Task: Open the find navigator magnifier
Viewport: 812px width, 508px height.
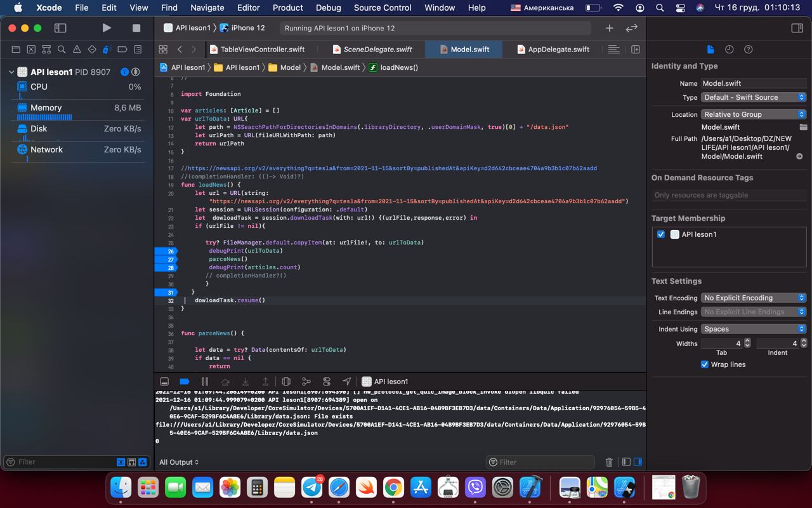Action: [62, 49]
